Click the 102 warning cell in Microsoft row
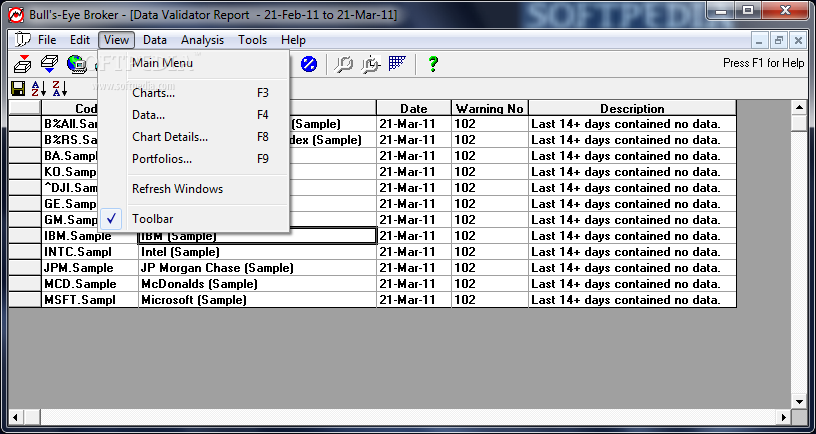Screen dimensions: 816x434 coord(490,300)
